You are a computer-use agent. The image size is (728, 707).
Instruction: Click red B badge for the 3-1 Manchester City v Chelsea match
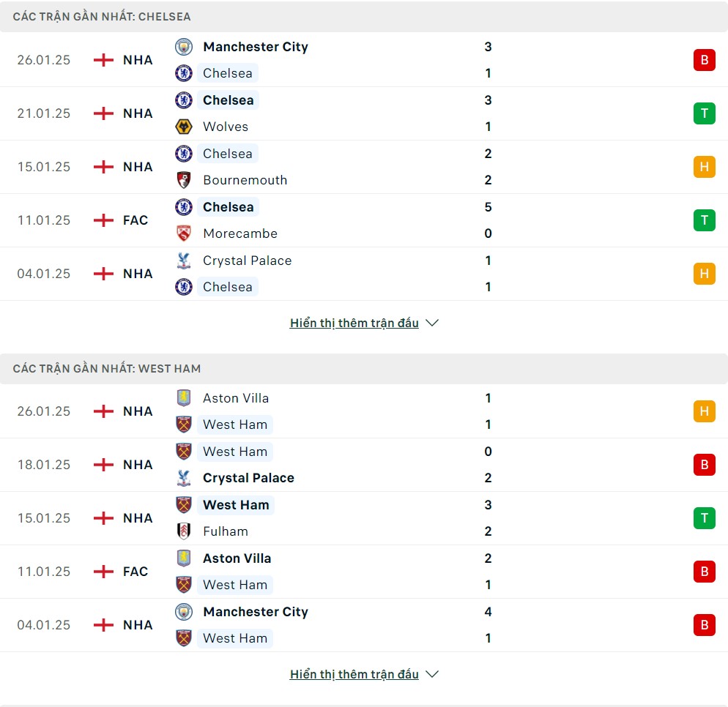click(x=705, y=60)
